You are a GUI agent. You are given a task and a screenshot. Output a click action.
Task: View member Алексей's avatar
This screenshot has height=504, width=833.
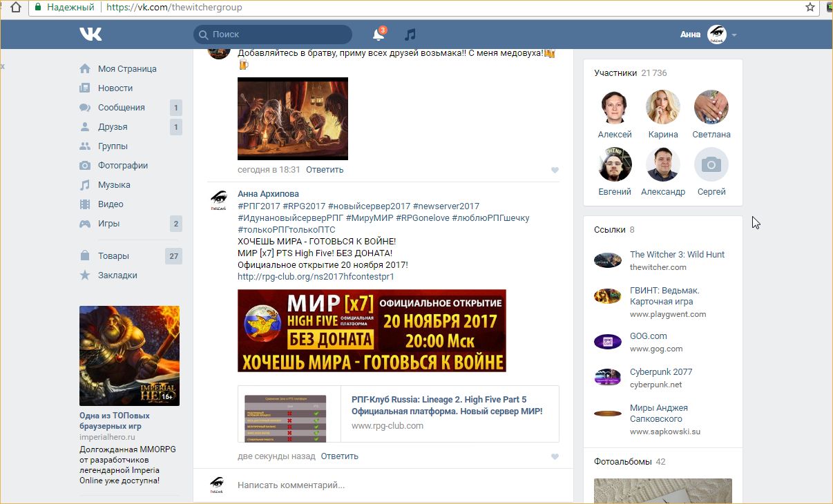(615, 106)
